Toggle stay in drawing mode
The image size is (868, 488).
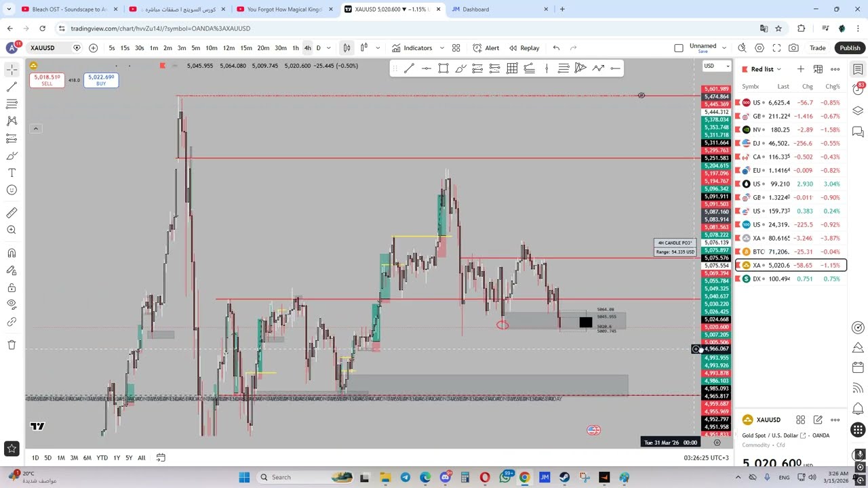click(12, 270)
